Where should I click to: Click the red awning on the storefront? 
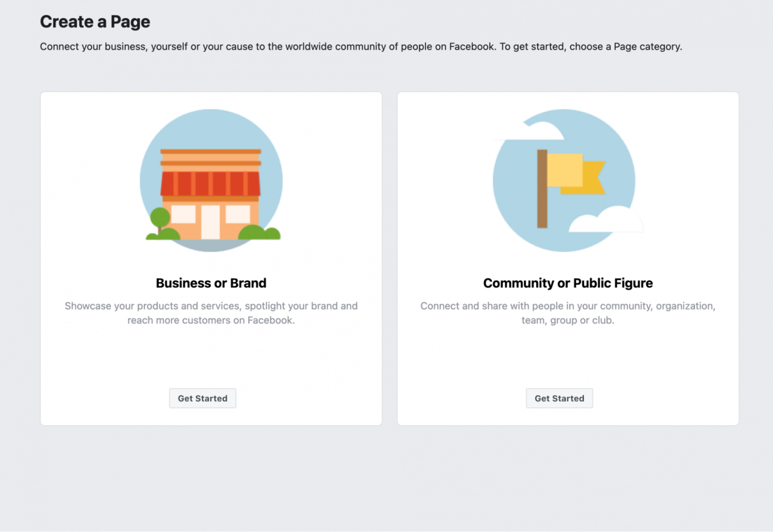(211, 184)
